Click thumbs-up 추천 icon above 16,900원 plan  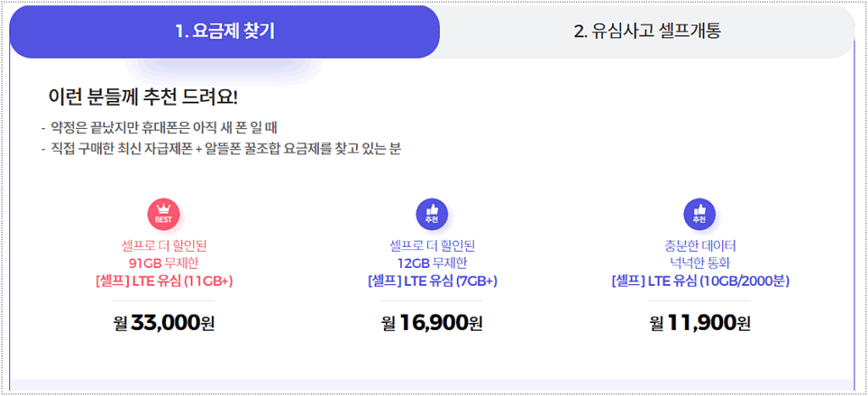pyautogui.click(x=431, y=215)
